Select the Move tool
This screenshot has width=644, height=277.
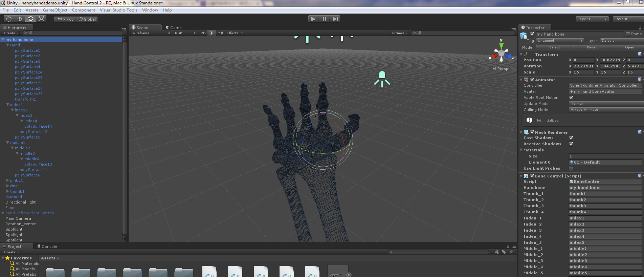(20, 19)
